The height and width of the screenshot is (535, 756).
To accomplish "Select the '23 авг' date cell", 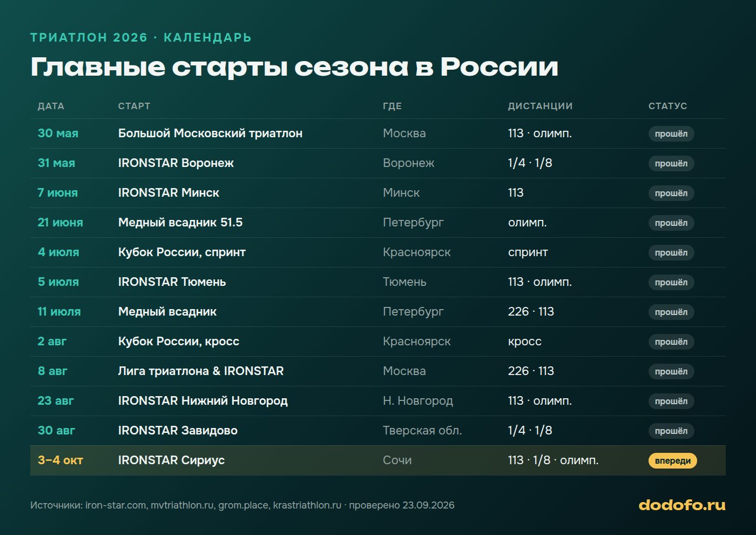I will click(56, 401).
